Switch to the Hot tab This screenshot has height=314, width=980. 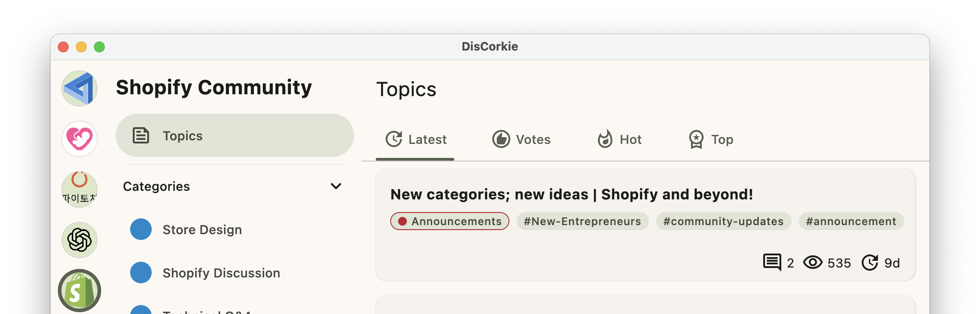(619, 139)
